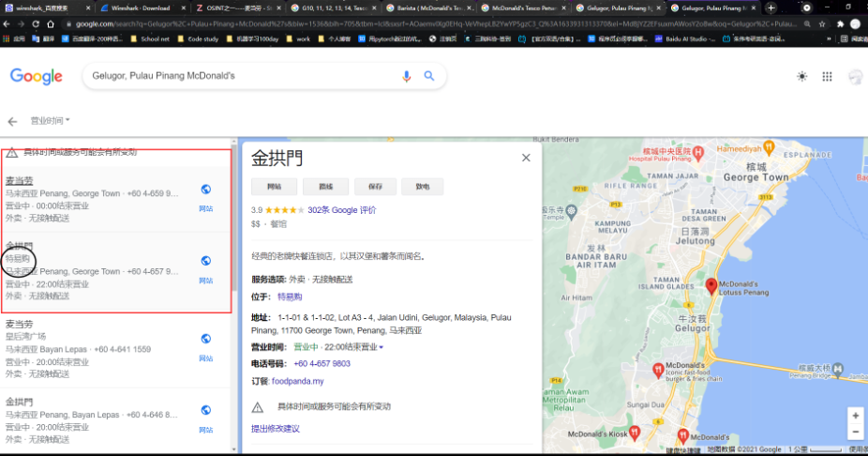Select the McDonald's Lotuss Penang red pin
868x456 pixels.
point(711,286)
